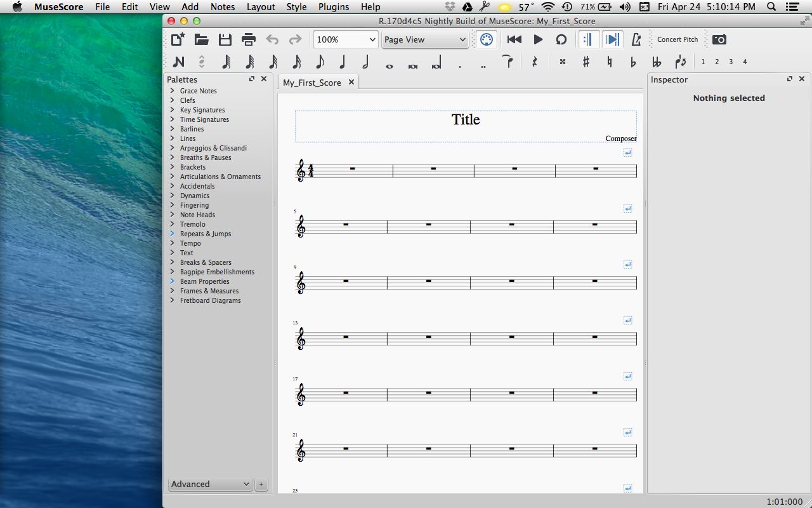The height and width of the screenshot is (508, 812).
Task: Toggle note entry mode (N icon)
Action: click(x=178, y=62)
